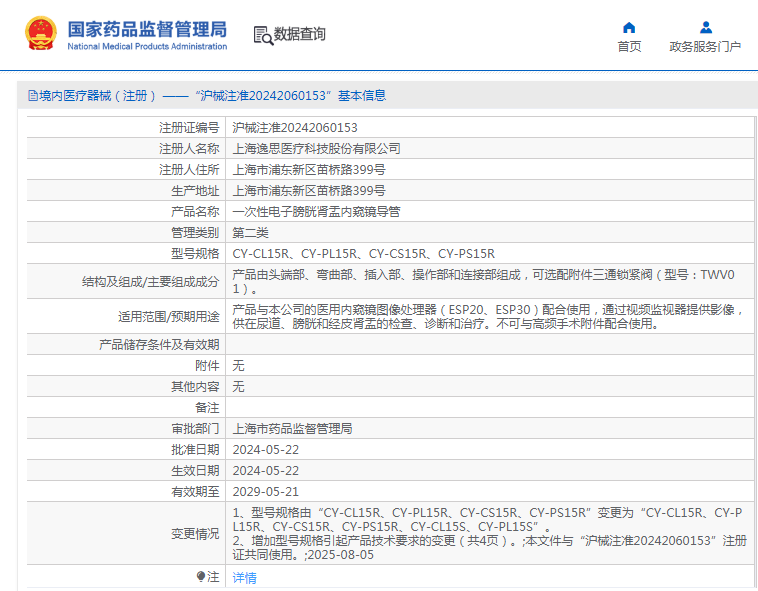Click the 政务服务门户 text label

coord(705,46)
